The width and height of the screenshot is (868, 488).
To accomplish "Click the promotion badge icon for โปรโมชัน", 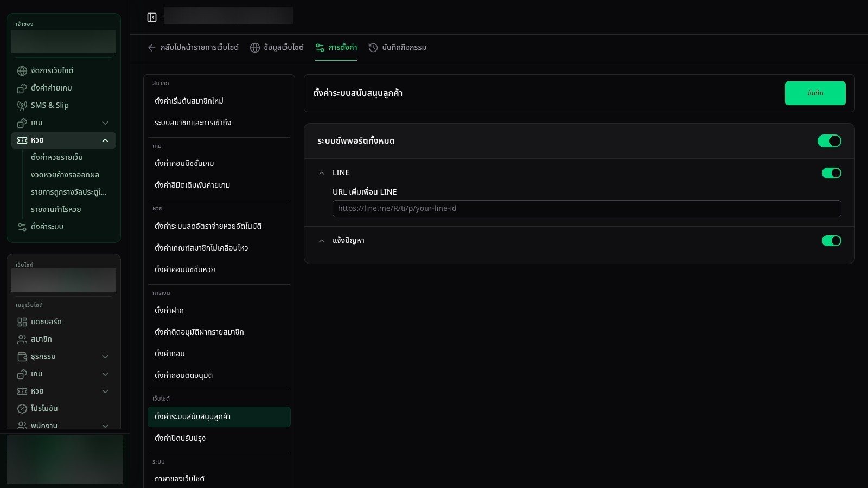I will [x=22, y=409].
